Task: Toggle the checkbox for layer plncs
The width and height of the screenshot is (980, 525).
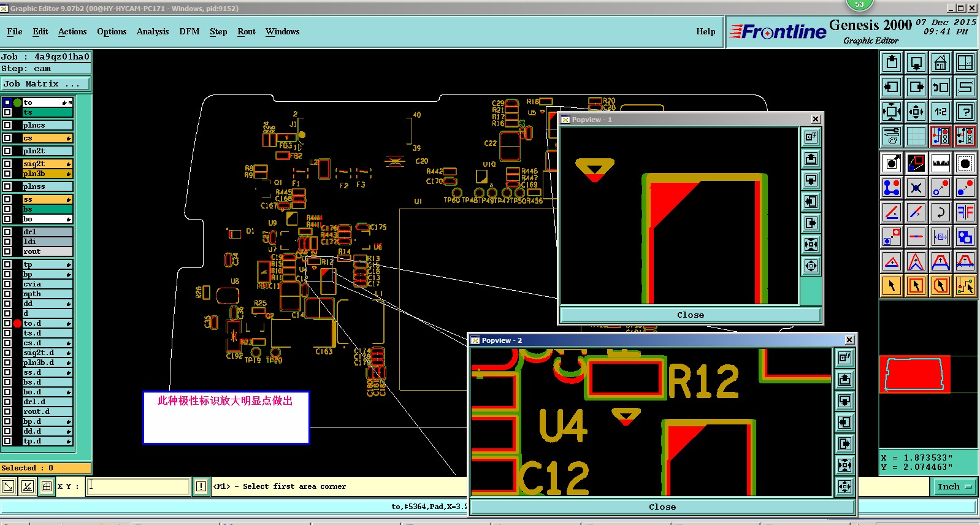Action: [x=7, y=125]
